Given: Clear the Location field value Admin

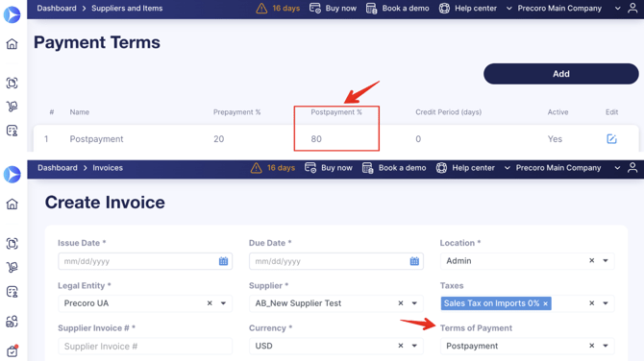Looking at the screenshot, I should click(x=591, y=260).
